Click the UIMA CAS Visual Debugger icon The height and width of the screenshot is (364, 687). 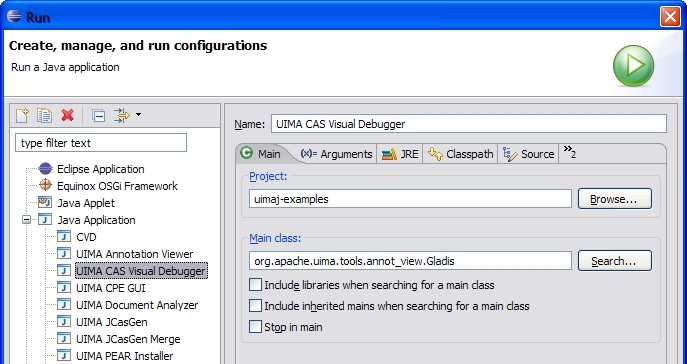coord(64,271)
